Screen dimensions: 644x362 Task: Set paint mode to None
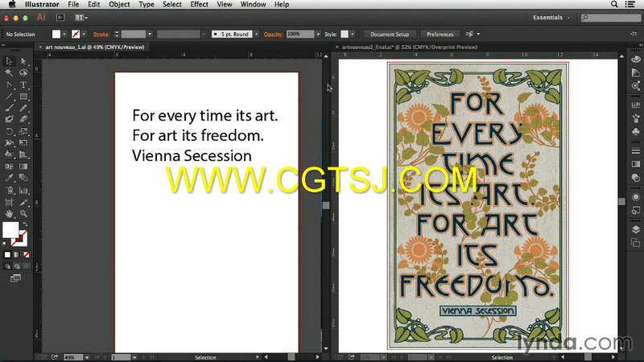[27, 255]
